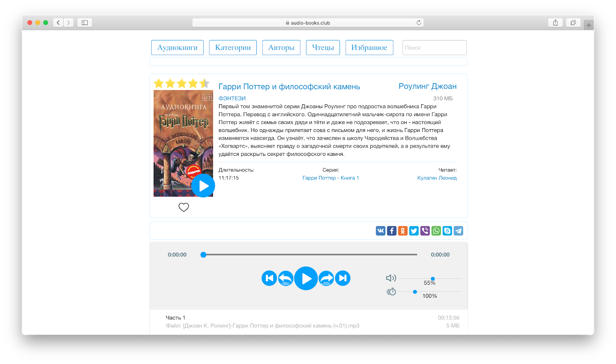Click the volume slider handle at 55%

pyautogui.click(x=433, y=279)
